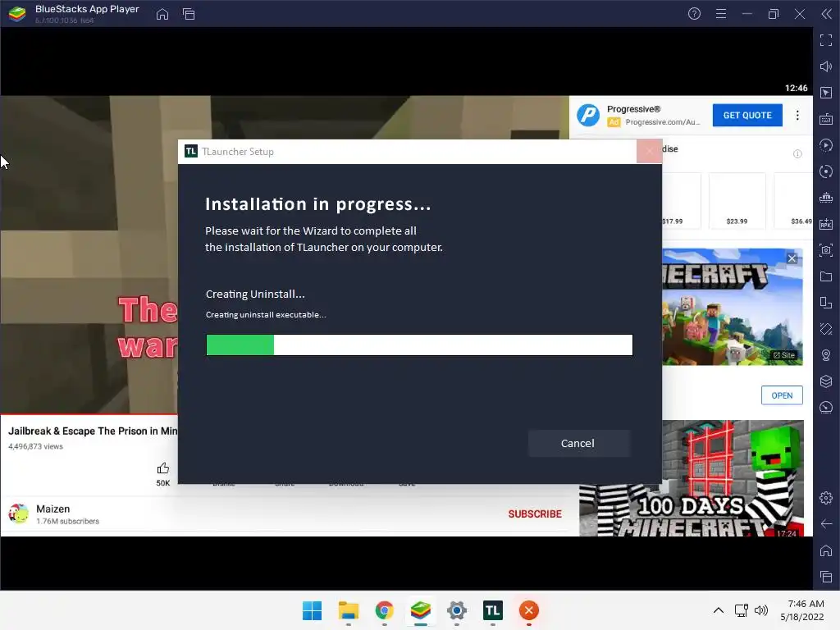Open the three-dot menu on Progressive ad

pos(797,115)
